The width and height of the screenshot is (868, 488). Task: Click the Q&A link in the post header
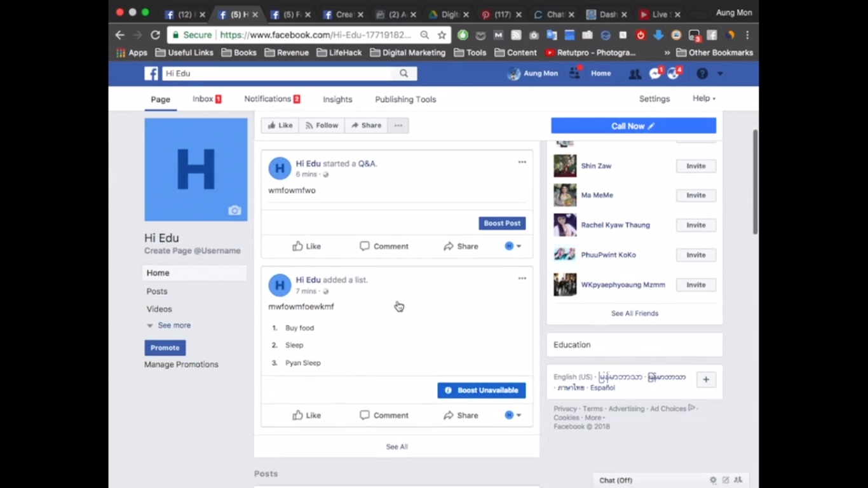[367, 163]
